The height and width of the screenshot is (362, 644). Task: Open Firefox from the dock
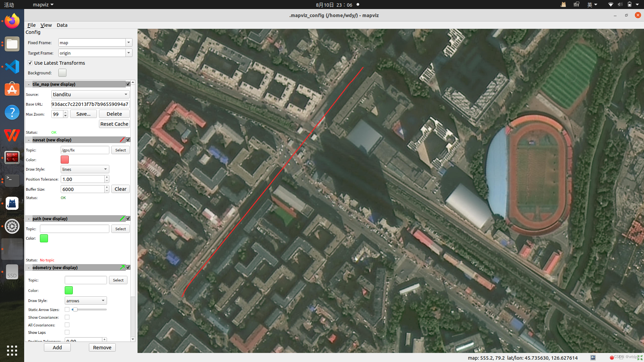(x=12, y=21)
